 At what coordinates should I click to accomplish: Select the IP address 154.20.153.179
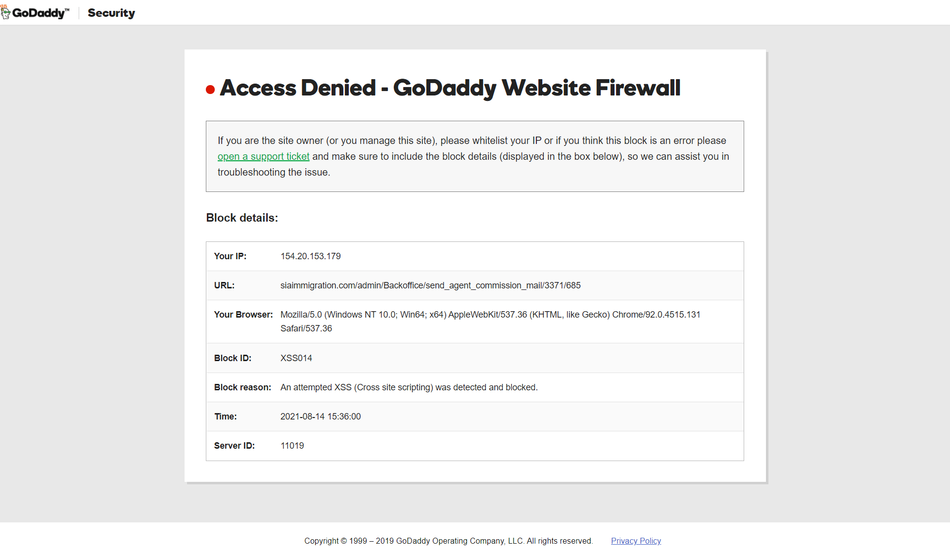coord(311,256)
